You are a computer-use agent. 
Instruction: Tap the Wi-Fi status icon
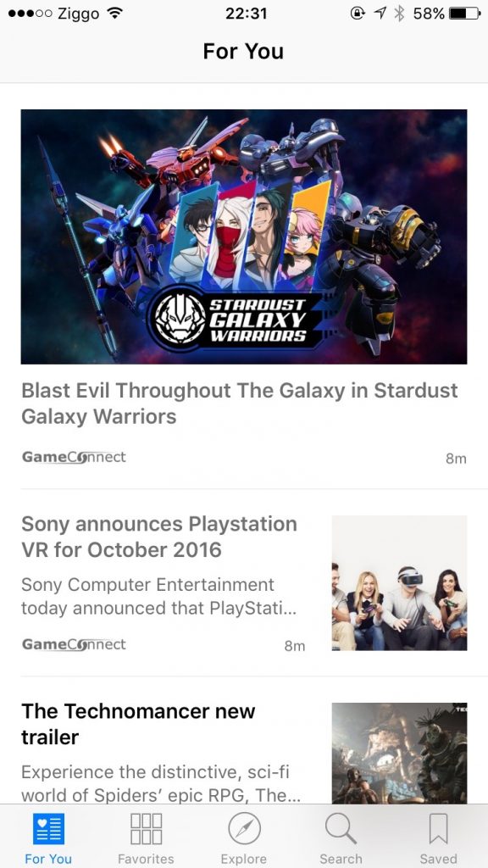point(114,14)
